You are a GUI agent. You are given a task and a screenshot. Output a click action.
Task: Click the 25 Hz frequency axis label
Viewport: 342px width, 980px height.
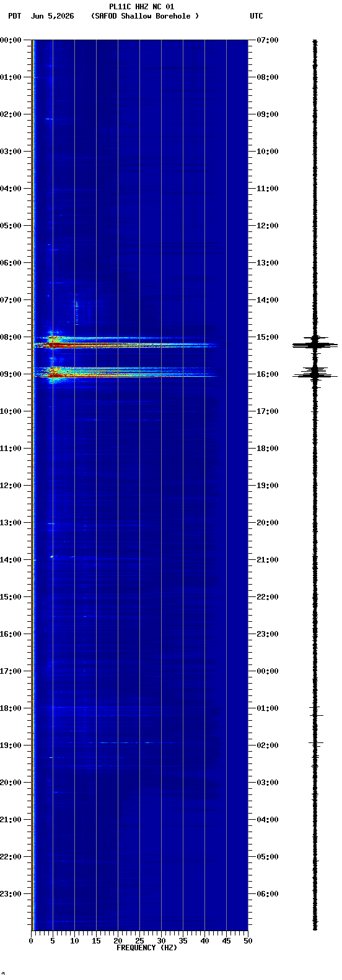(139, 941)
